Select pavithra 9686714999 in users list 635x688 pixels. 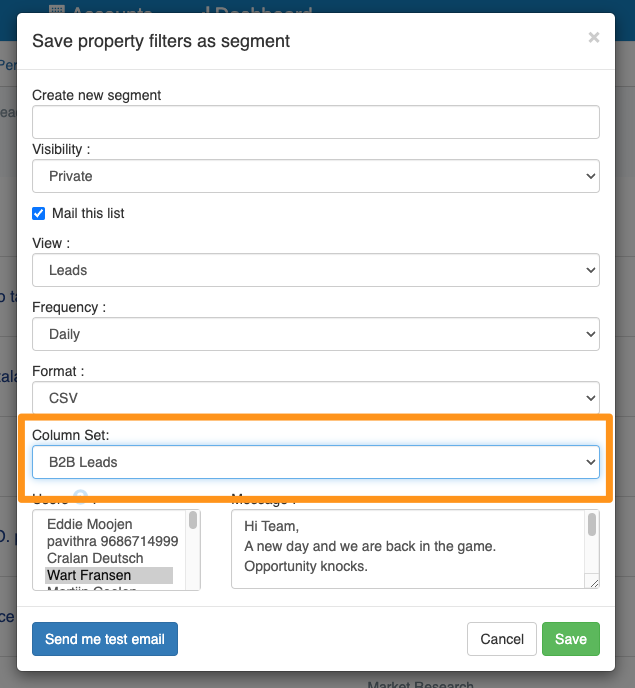click(112, 541)
